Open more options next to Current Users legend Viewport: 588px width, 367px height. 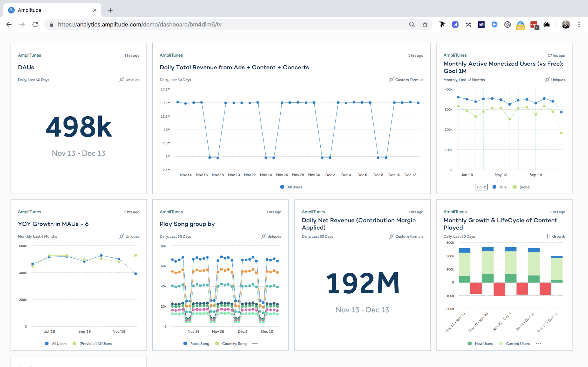pos(538,343)
